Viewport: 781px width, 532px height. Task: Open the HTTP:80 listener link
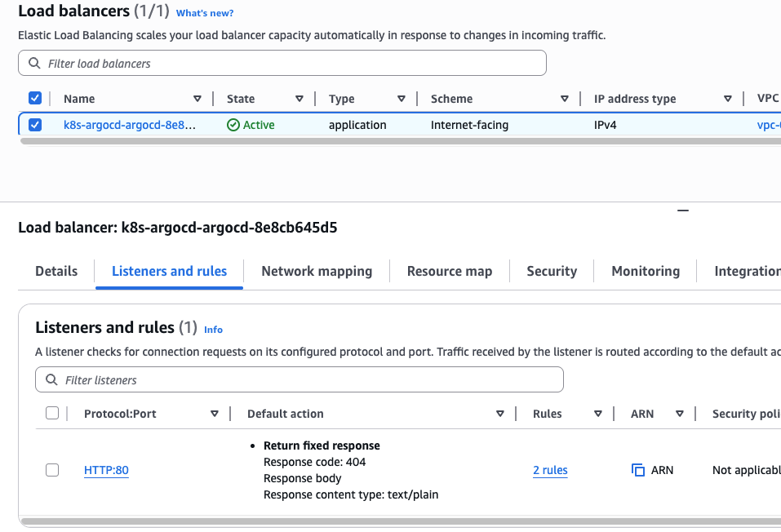click(106, 470)
